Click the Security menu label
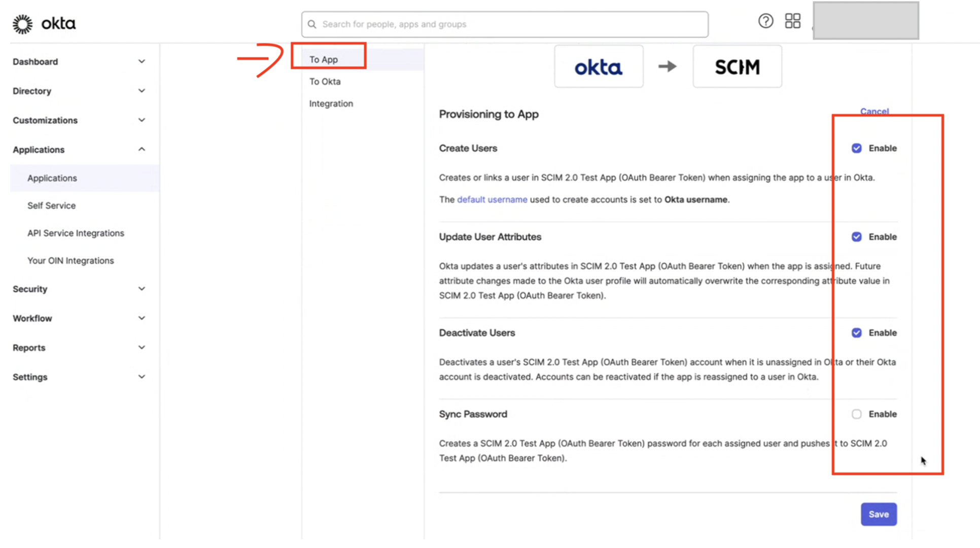The image size is (980, 548). coord(30,289)
